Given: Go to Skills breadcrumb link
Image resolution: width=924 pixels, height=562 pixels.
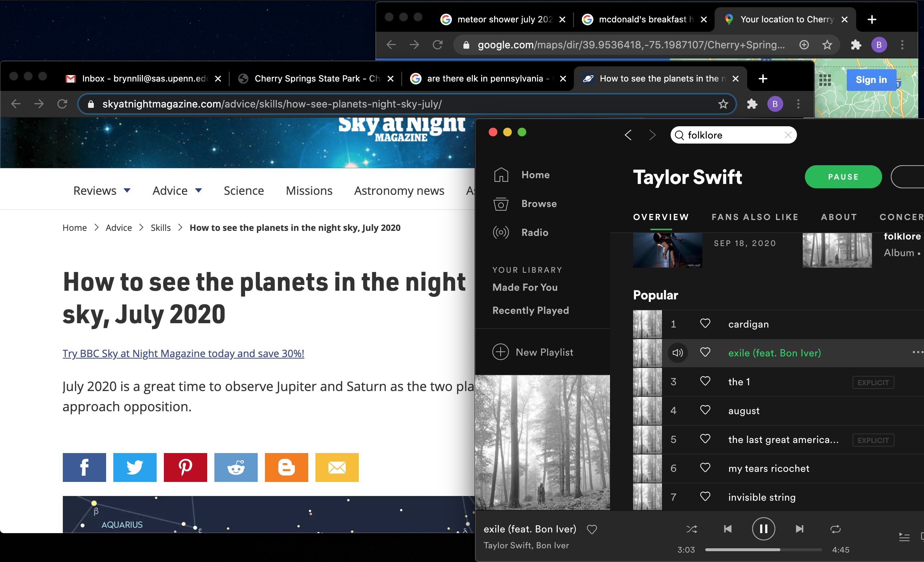Looking at the screenshot, I should tap(161, 228).
